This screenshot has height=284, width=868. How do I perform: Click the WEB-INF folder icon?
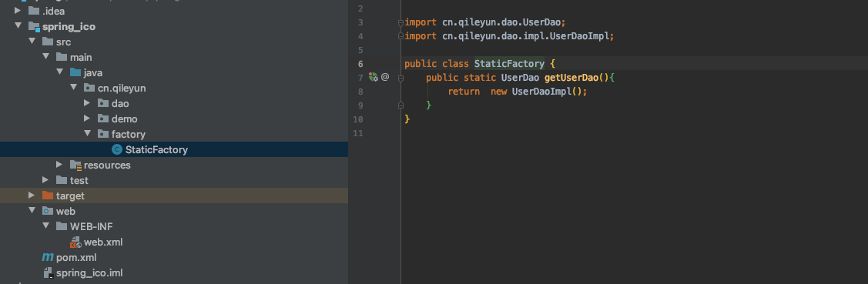pos(62,226)
